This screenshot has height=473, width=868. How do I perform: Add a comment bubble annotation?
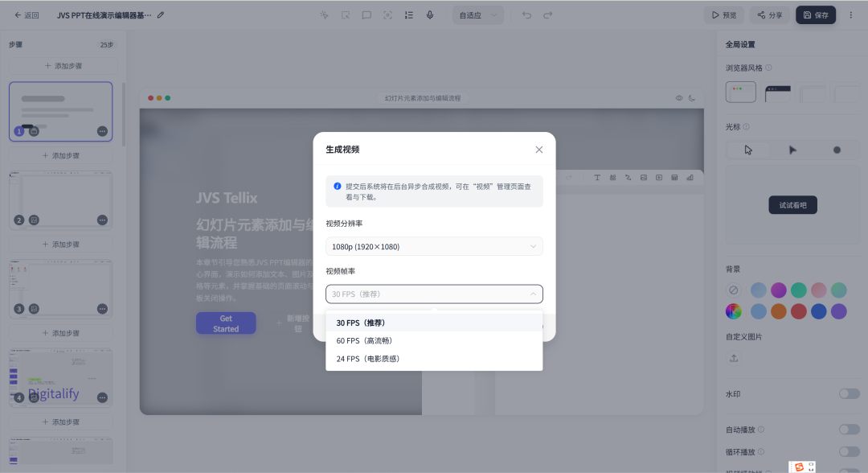pyautogui.click(x=366, y=15)
